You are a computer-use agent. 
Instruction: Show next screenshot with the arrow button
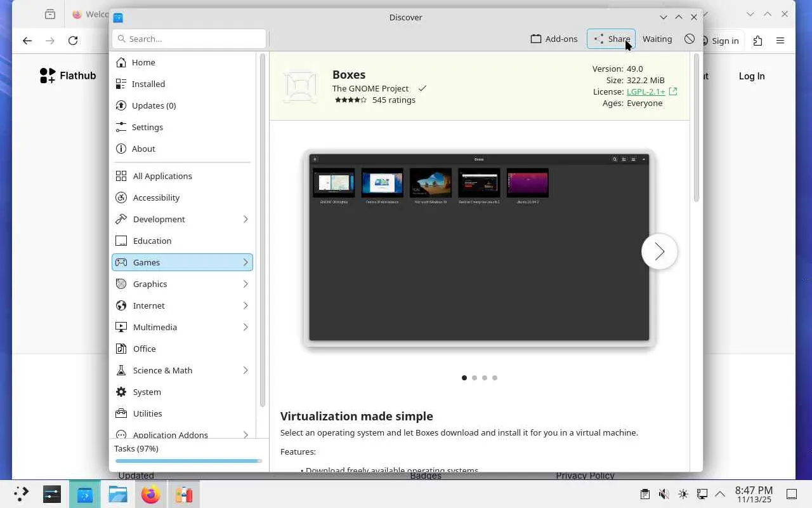(659, 251)
